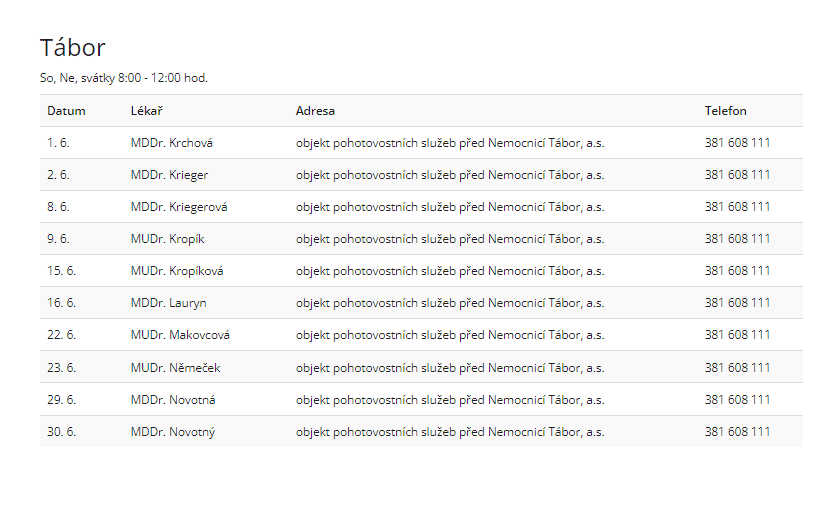Click MDDr. Lauryn in the table

168,303
